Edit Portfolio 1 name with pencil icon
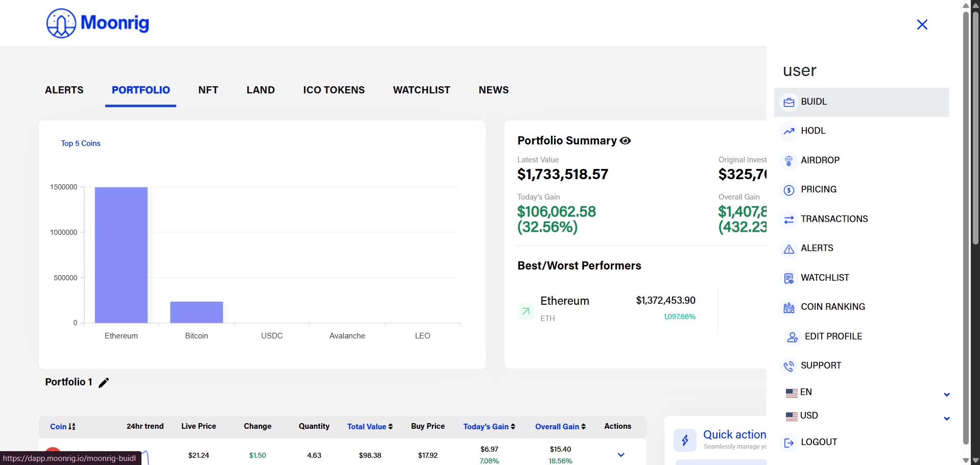Screen dimensions: 980x465 104,383
